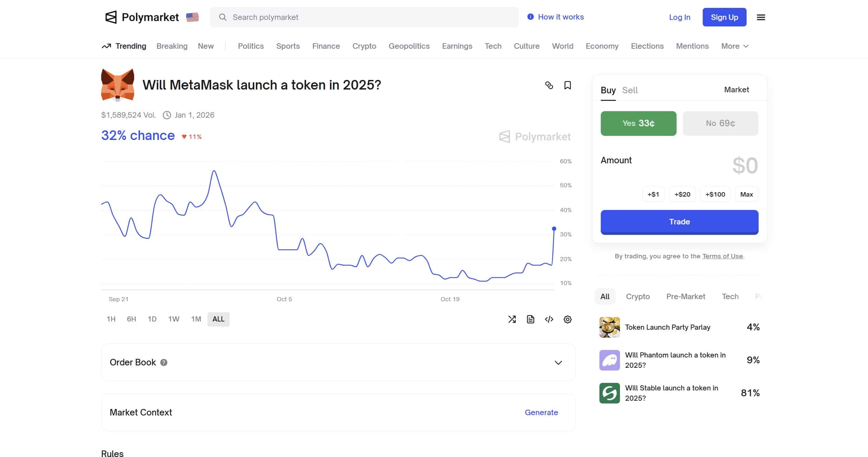This screenshot has width=868, height=457.
Task: Switch to the Sell tab
Action: click(x=630, y=90)
